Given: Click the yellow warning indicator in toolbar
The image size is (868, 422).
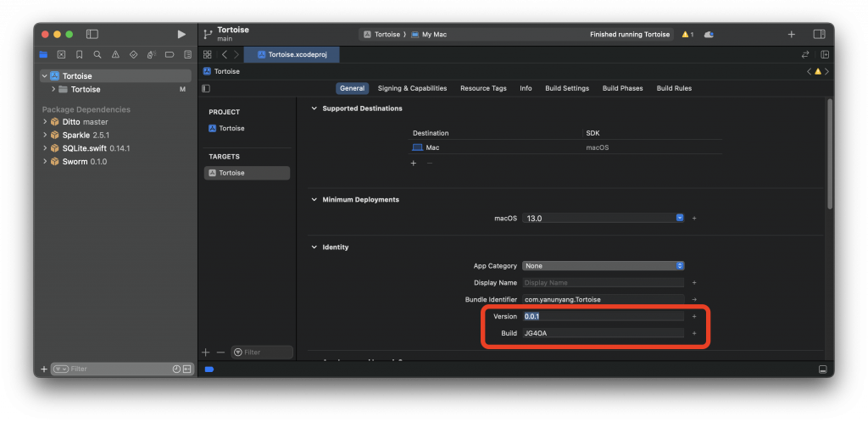Looking at the screenshot, I should pyautogui.click(x=687, y=34).
